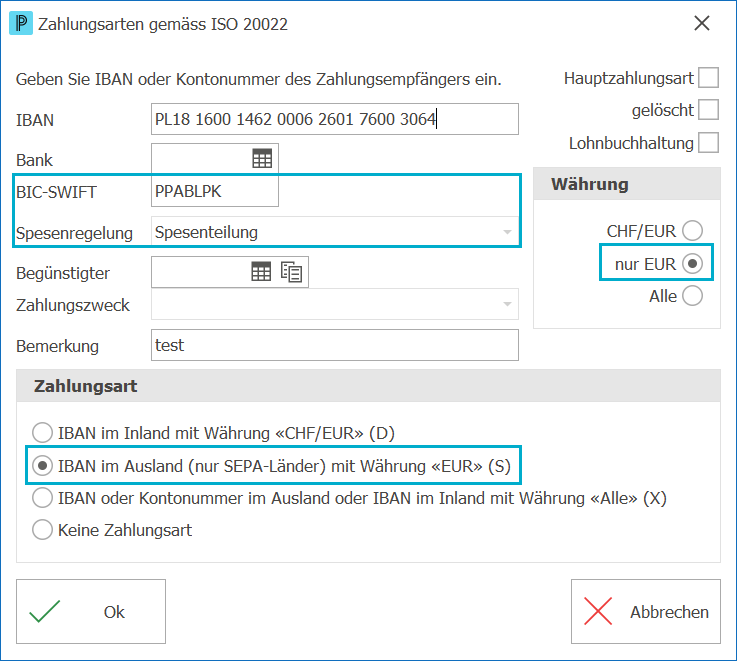The width and height of the screenshot is (737, 661).
Task: Click the Spesenregelung label
Action: 74,233
